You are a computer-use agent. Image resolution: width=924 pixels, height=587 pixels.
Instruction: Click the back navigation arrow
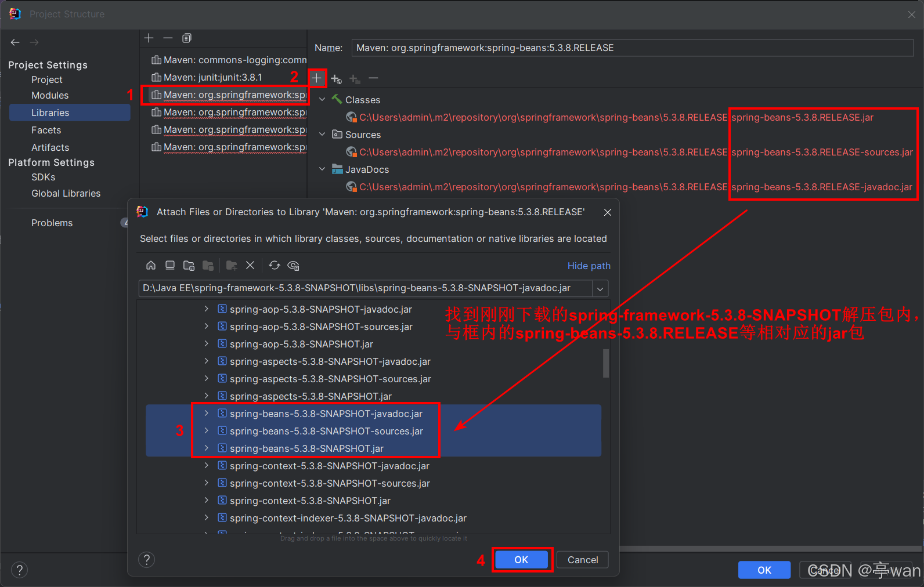(x=15, y=42)
